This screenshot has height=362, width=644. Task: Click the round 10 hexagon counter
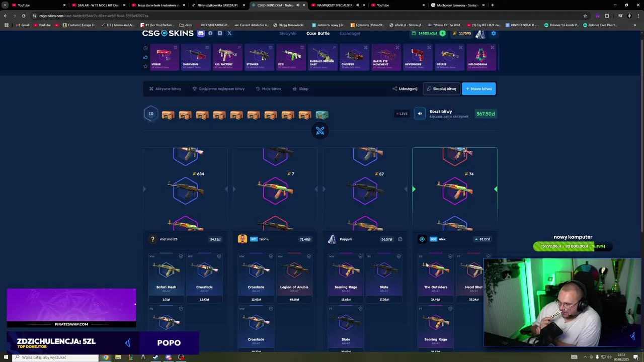tap(151, 114)
